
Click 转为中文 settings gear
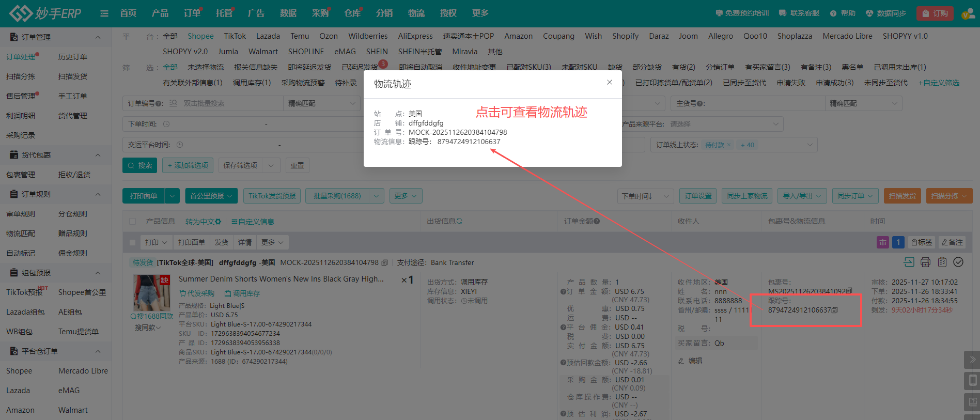pos(218,222)
